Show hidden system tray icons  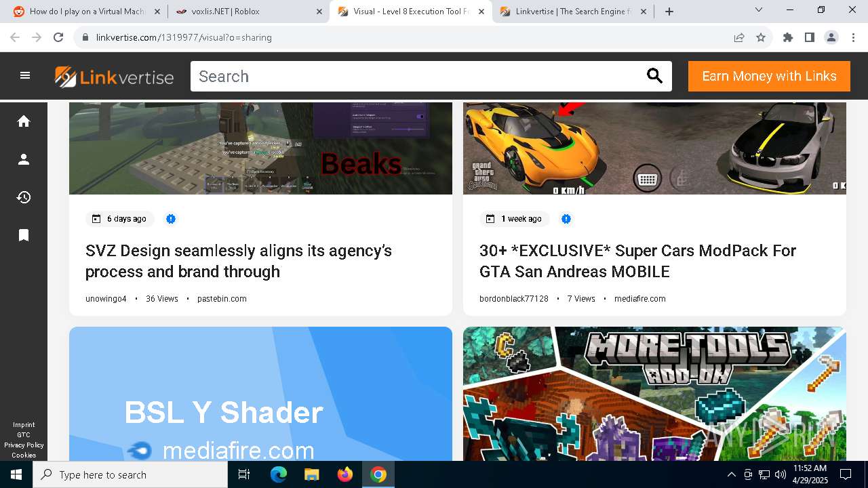[731, 474]
